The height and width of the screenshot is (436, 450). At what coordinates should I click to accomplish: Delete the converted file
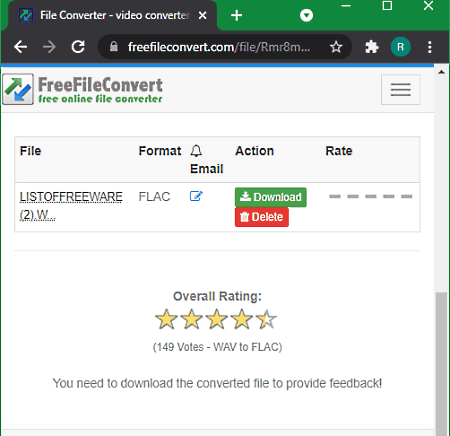(262, 217)
